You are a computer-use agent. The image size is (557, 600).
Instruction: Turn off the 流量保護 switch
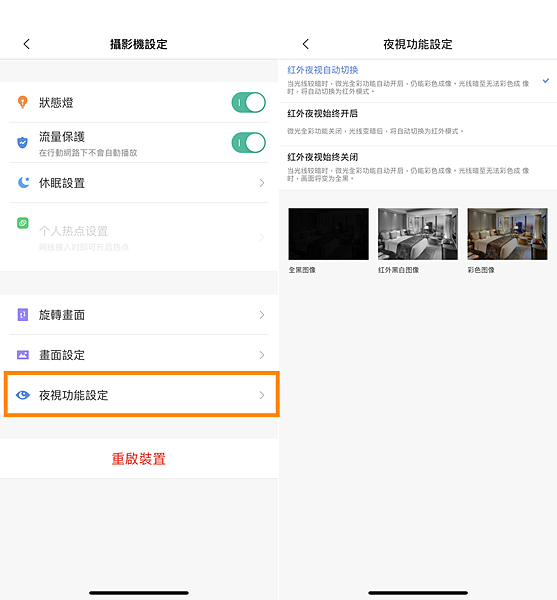click(x=249, y=142)
